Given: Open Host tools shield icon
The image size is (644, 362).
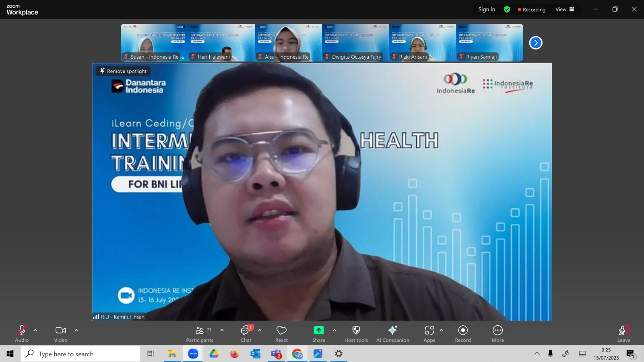Looking at the screenshot, I should point(356,330).
